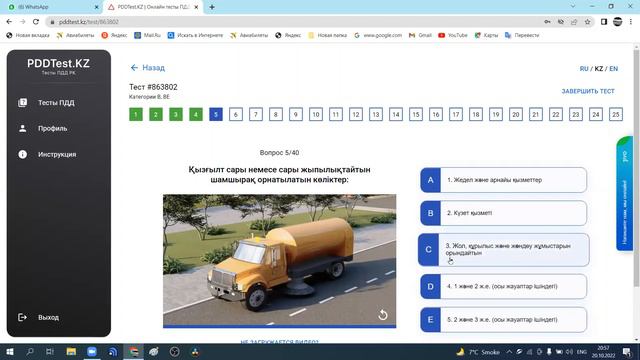The image size is (640, 360).
Task: Click the Профиль person icon
Action: (x=22, y=129)
